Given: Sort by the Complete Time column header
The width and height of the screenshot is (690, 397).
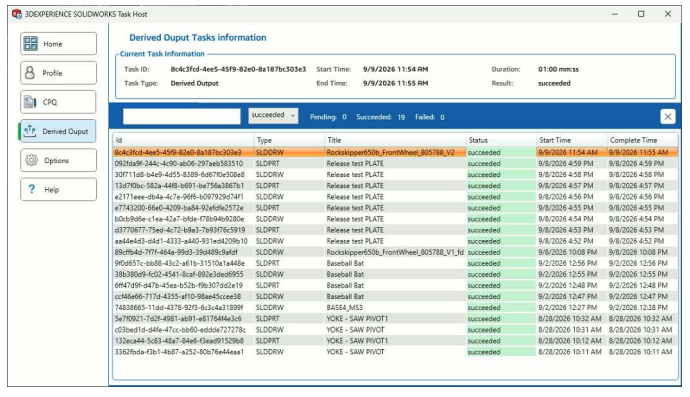Looking at the screenshot, I should 642,140.
